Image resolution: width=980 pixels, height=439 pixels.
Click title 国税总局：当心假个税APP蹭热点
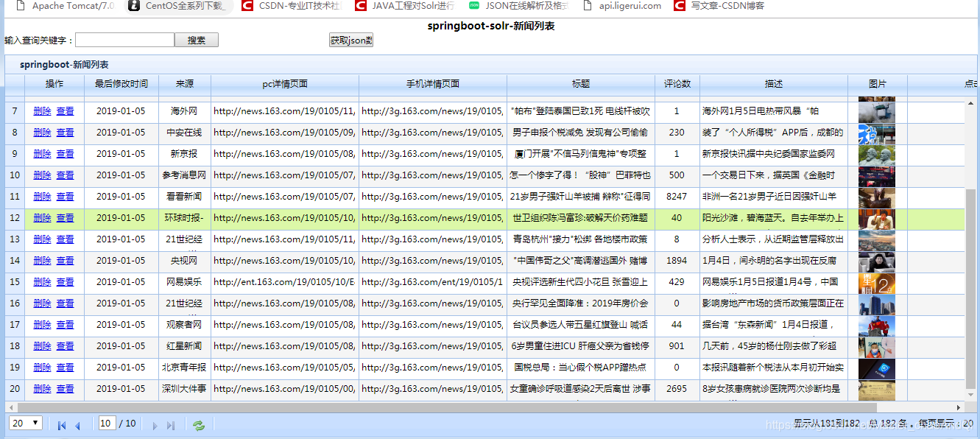point(580,368)
